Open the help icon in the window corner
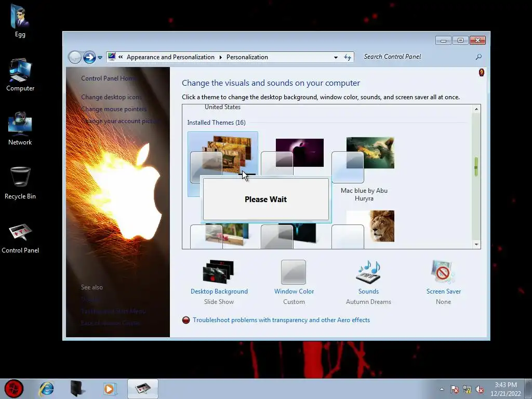 [x=481, y=72]
